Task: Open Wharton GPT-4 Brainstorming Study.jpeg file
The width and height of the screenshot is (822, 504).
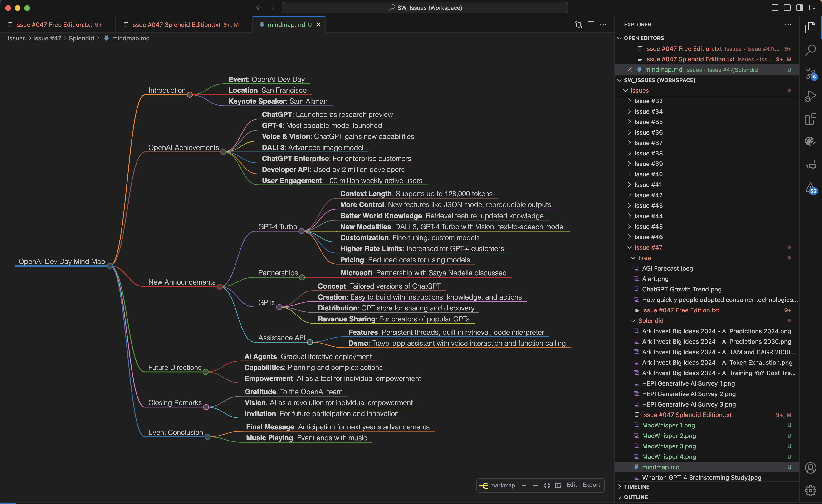Action: point(707,477)
